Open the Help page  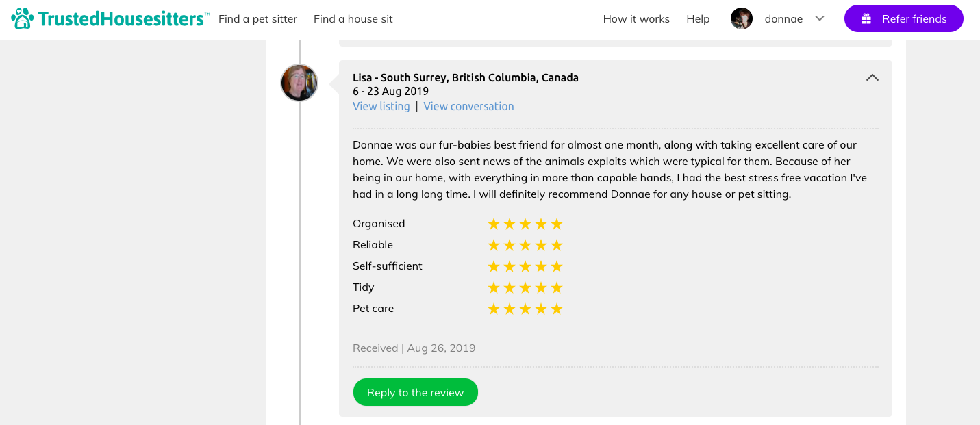[x=698, y=19]
